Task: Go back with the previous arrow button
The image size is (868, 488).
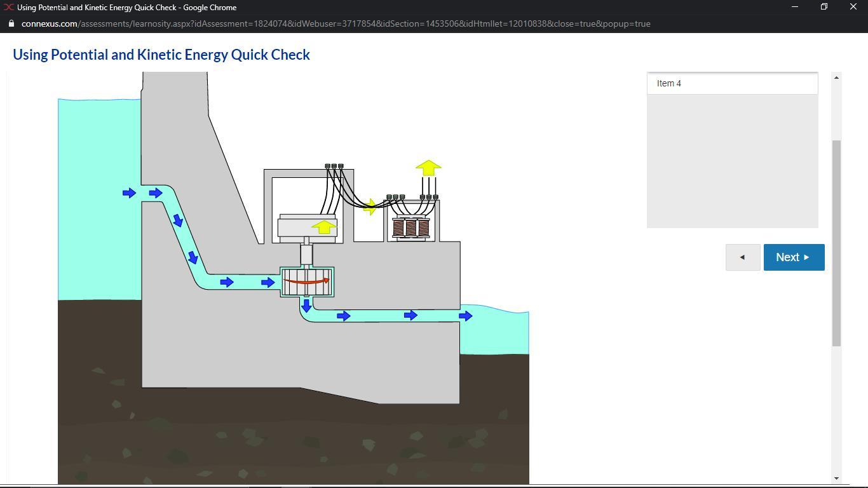Action: [742, 257]
